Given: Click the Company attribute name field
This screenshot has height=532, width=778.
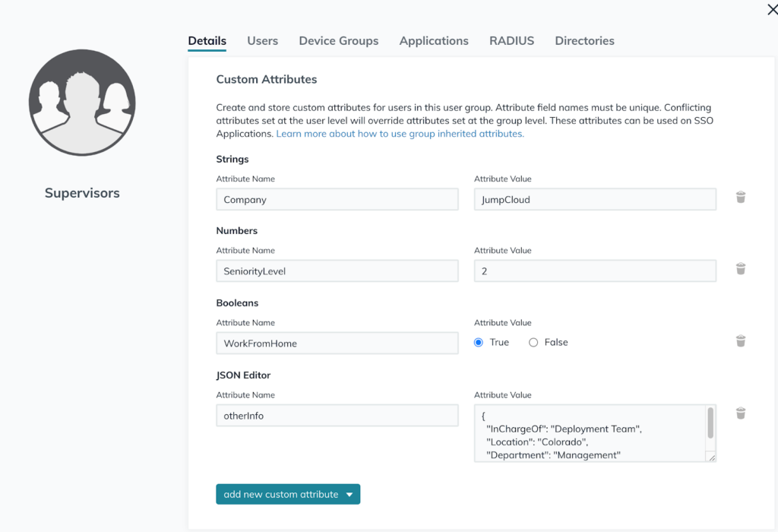Looking at the screenshot, I should (337, 200).
